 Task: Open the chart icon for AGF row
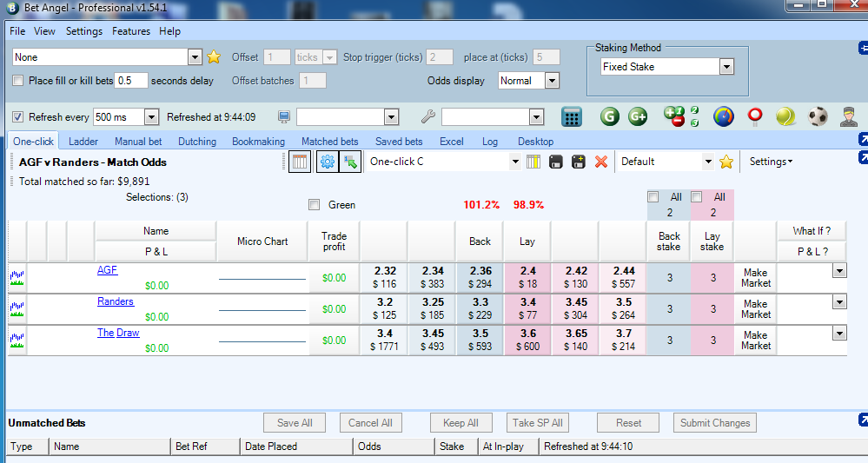17,278
